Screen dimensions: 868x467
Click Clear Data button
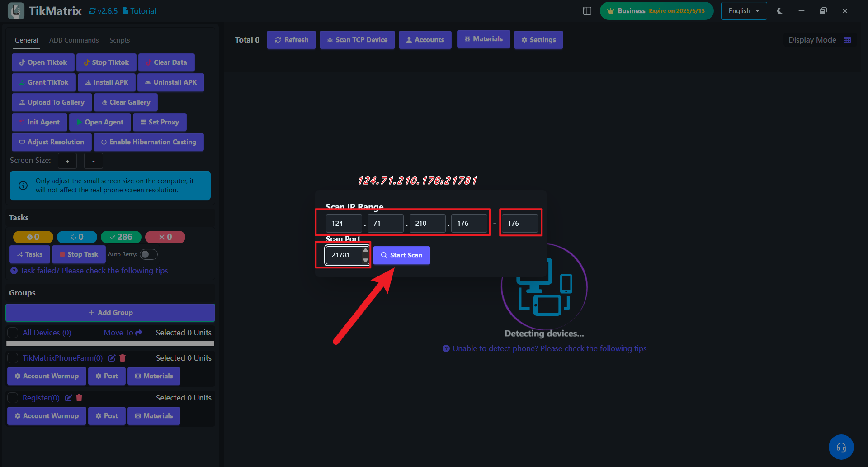pyautogui.click(x=166, y=62)
